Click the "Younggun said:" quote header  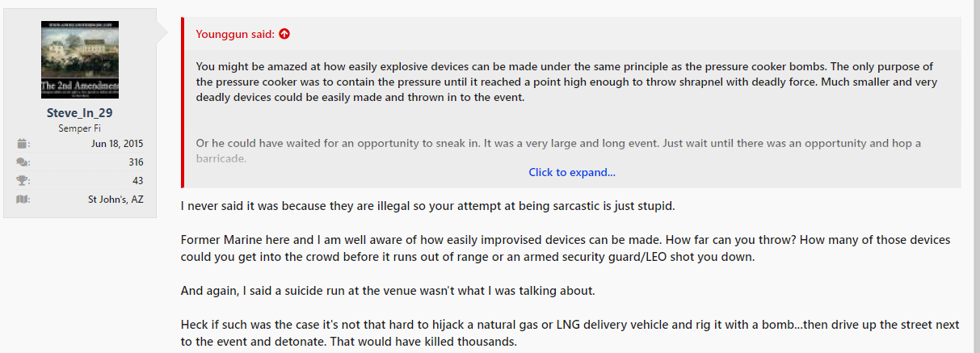click(235, 34)
